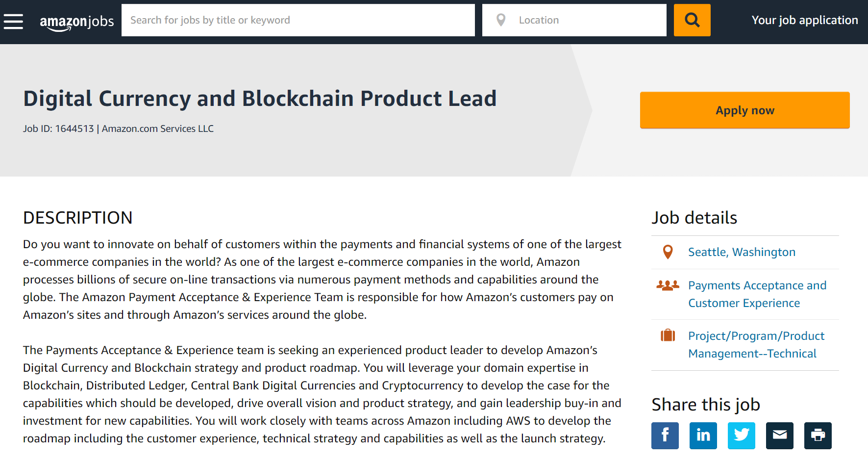Open Project/Program/Product Management--Technical category link
Screen dimensions: 868x461
click(756, 345)
